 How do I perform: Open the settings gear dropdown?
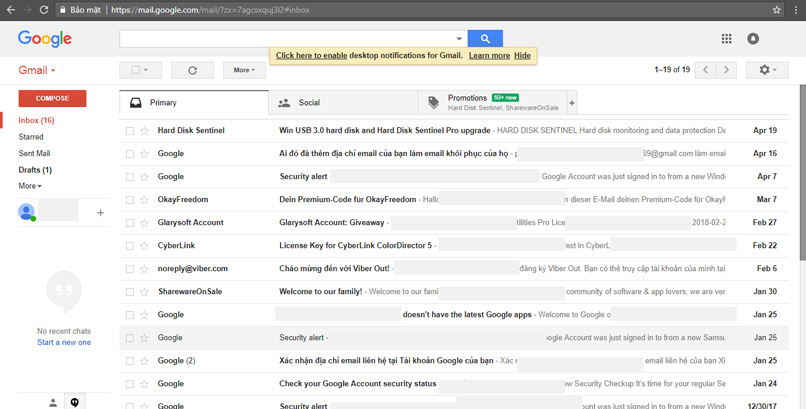767,70
